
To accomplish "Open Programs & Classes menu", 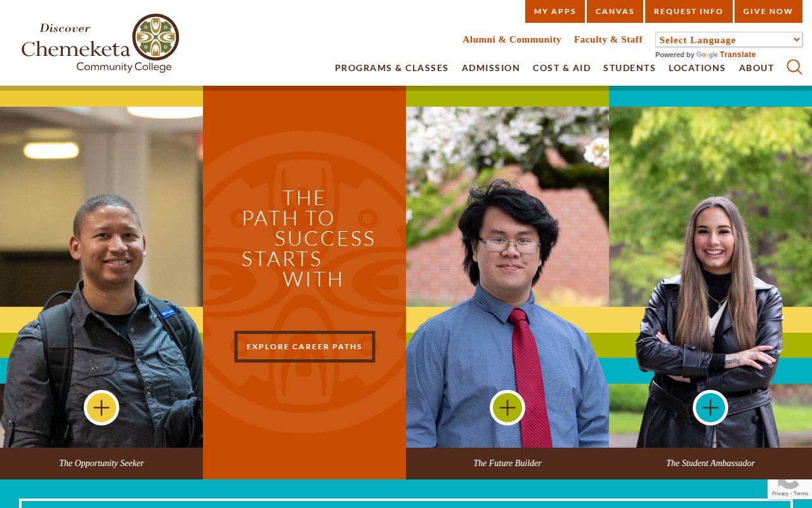I will tap(391, 68).
